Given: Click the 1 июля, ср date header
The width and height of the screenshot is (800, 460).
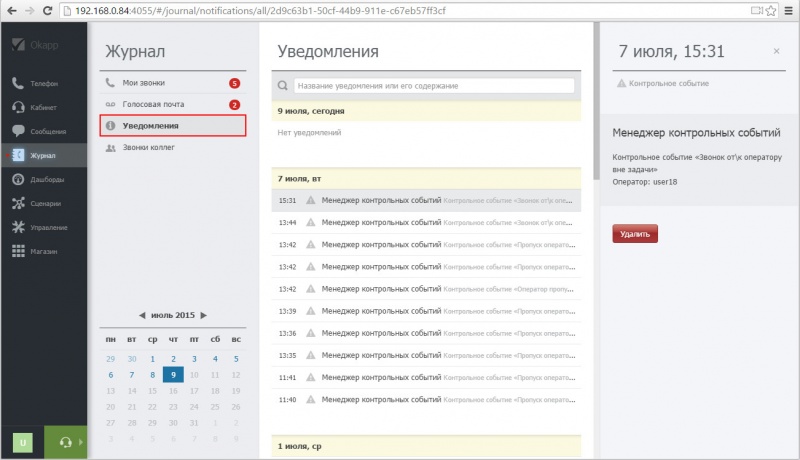Looking at the screenshot, I should click(x=426, y=446).
